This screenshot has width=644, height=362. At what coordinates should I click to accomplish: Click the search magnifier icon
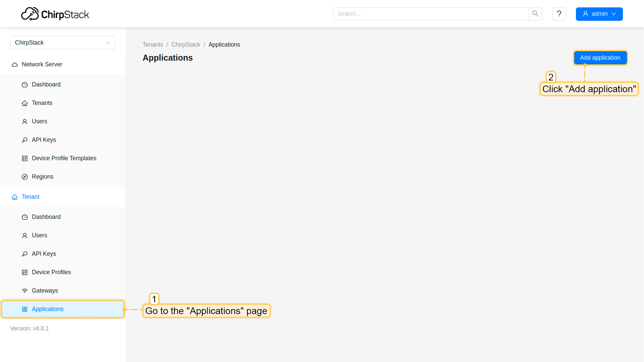coord(535,14)
